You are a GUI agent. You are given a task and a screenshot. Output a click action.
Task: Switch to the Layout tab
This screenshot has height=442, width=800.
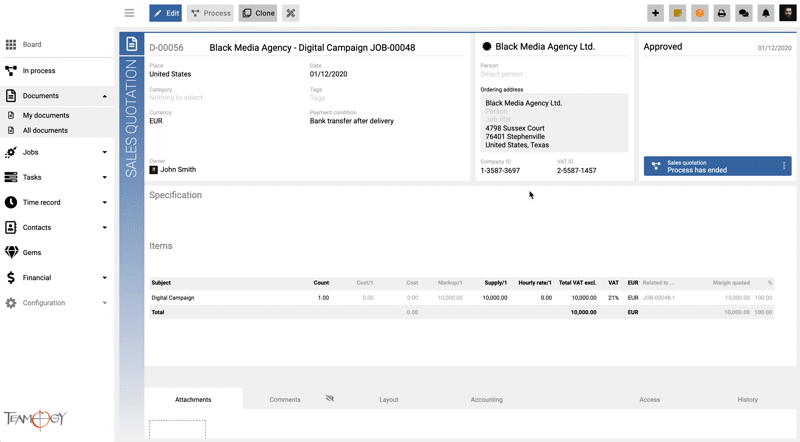(389, 400)
